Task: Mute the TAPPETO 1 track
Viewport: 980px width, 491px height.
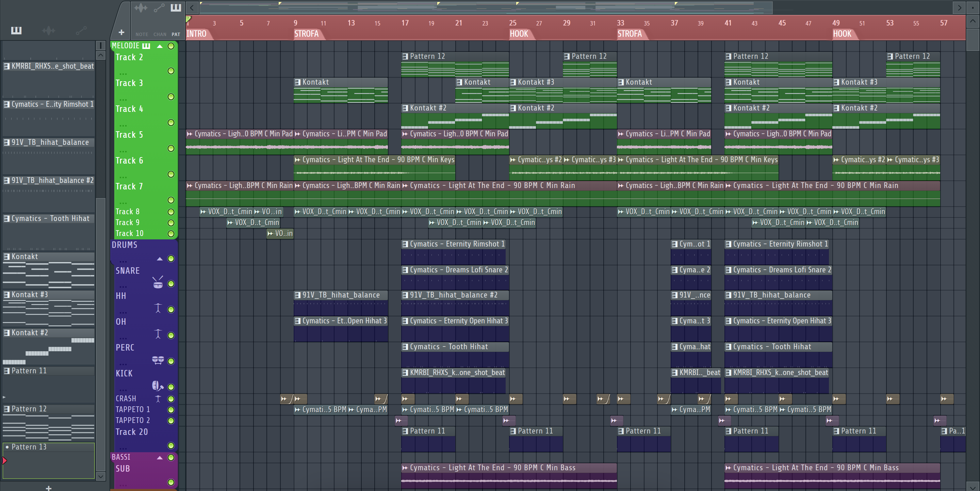Action: point(171,410)
